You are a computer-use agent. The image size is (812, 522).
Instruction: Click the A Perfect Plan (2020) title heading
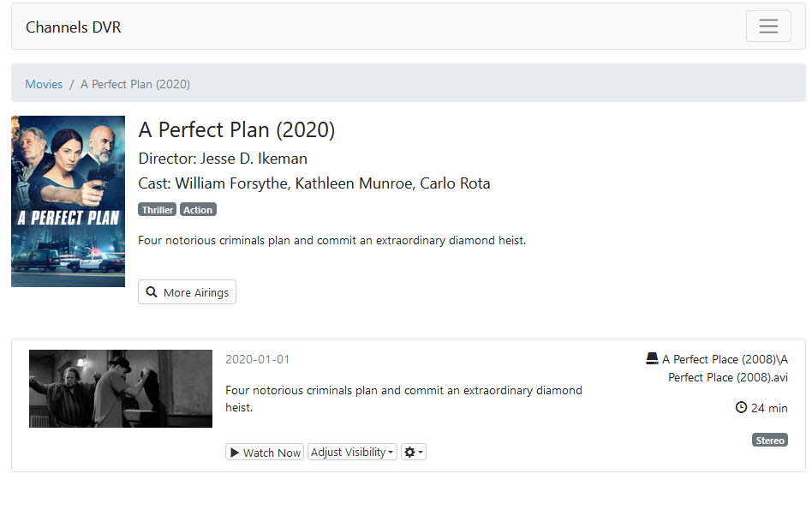tap(236, 130)
